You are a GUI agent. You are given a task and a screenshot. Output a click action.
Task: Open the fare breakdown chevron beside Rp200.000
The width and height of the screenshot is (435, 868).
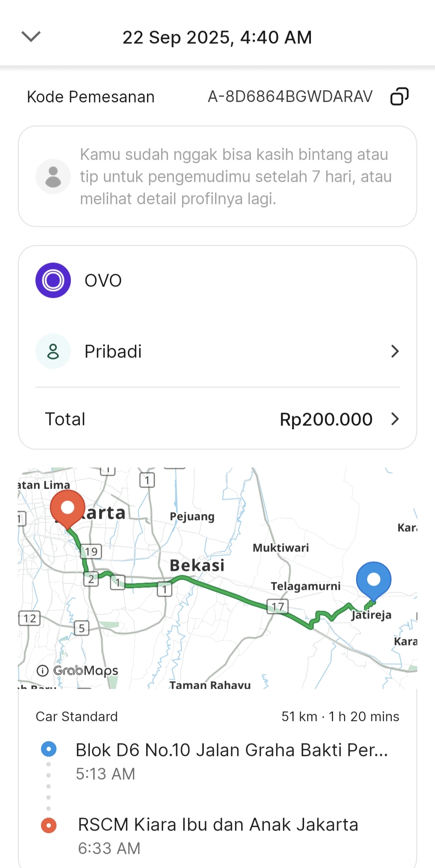coord(395,419)
